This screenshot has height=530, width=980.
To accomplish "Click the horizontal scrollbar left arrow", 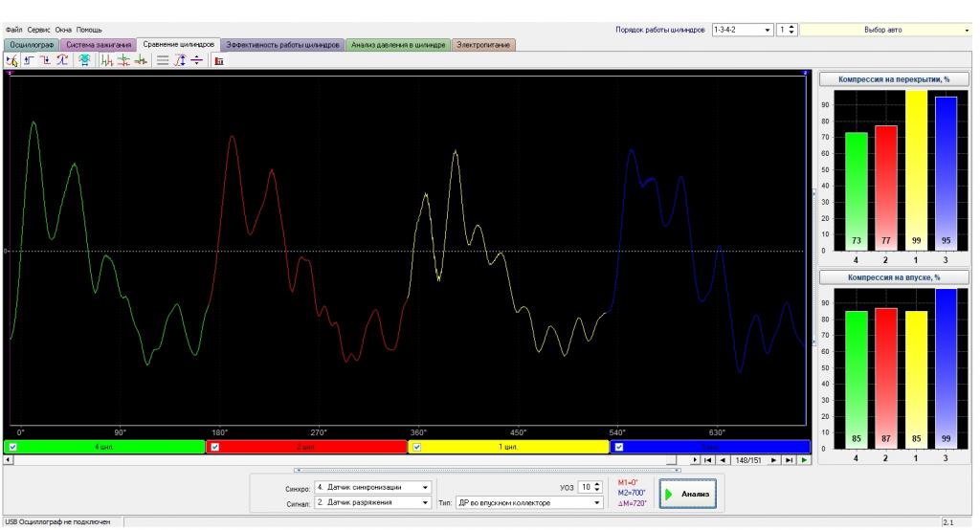I will 8,460.
